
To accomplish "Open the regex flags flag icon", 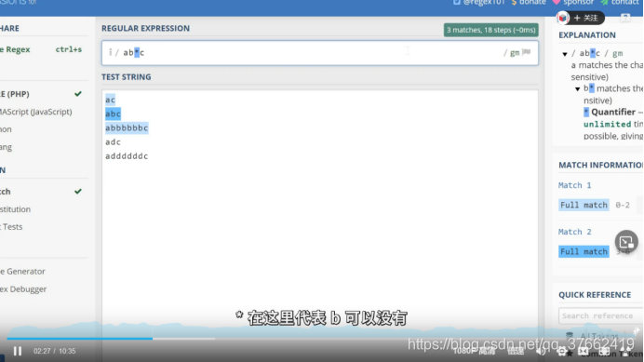I will click(x=527, y=52).
